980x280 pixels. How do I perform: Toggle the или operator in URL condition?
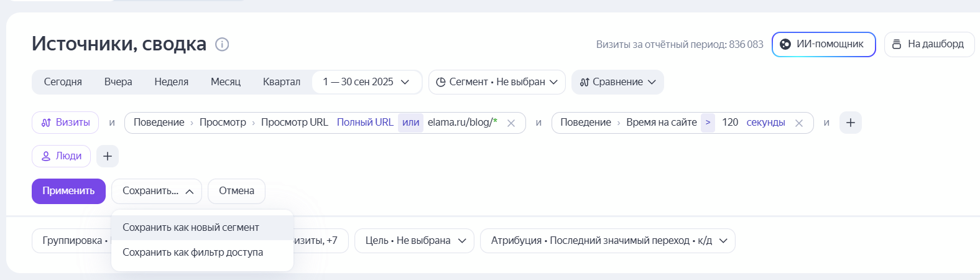point(410,123)
